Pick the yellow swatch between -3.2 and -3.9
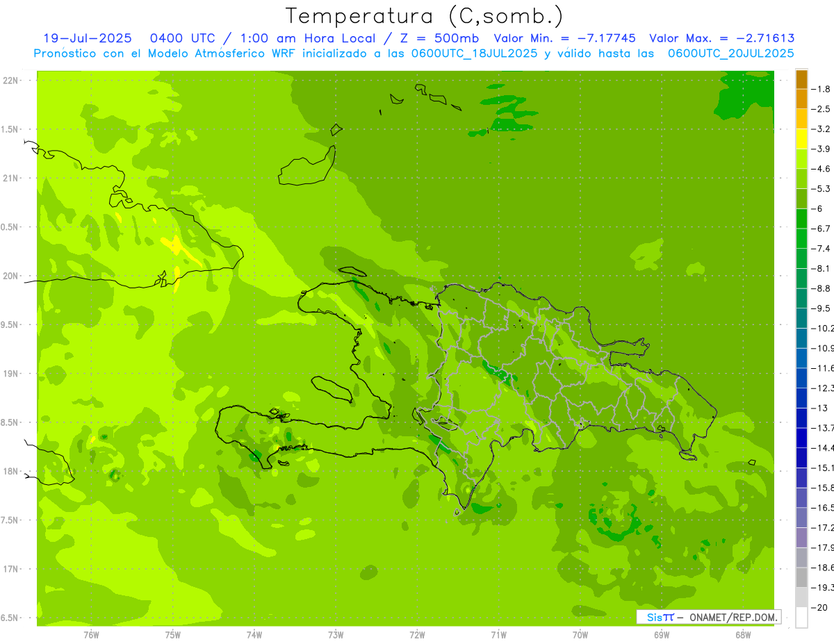834x644 pixels. coord(801,139)
